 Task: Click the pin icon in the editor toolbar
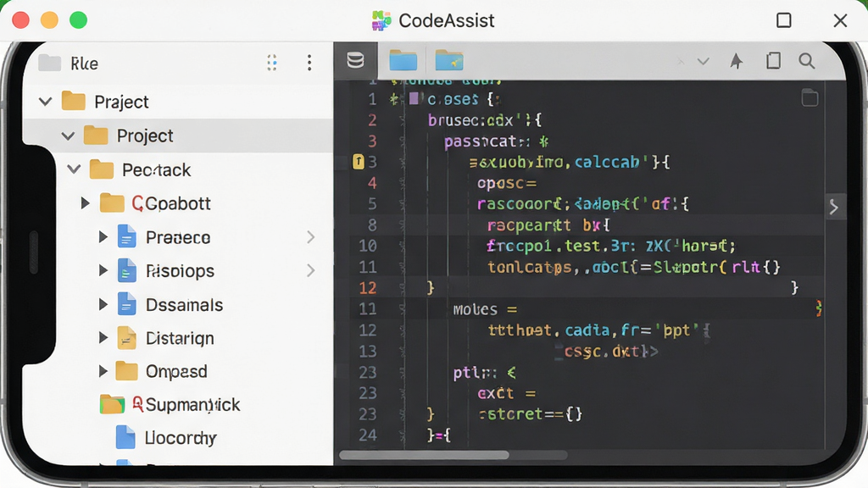point(737,61)
